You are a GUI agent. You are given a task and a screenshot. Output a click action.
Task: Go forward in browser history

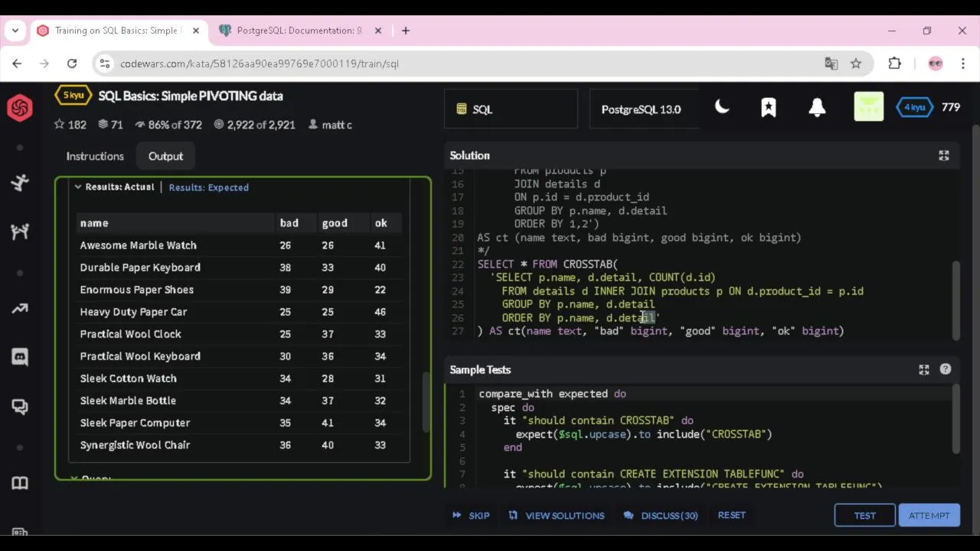pyautogui.click(x=44, y=64)
